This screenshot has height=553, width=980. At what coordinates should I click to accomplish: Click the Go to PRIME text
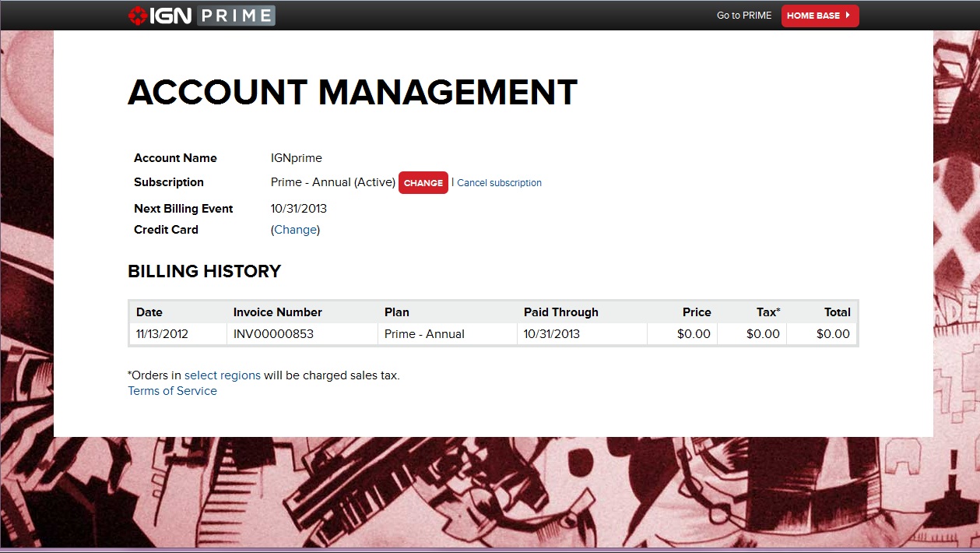(744, 16)
